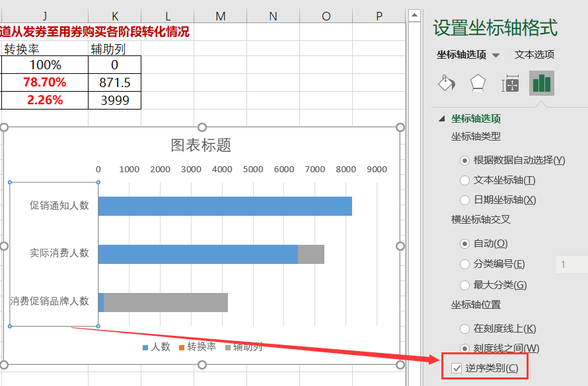This screenshot has height=386, width=588.
Task: Open the Size & Properties tab icon
Action: click(510, 84)
